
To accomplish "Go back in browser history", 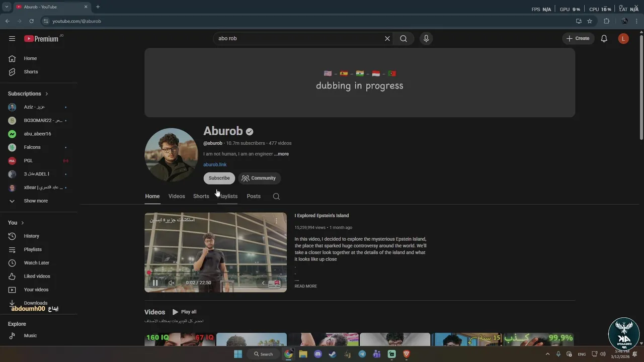I will 7,21.
